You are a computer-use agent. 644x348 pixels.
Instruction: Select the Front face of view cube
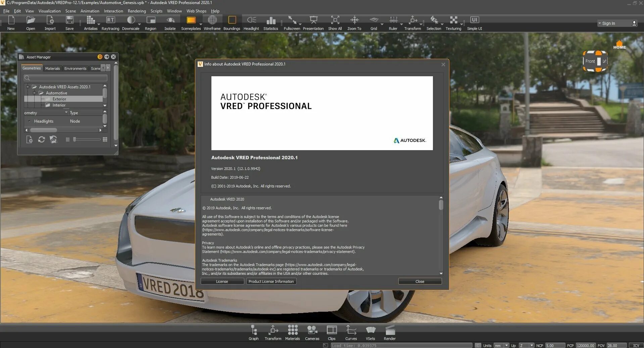590,61
